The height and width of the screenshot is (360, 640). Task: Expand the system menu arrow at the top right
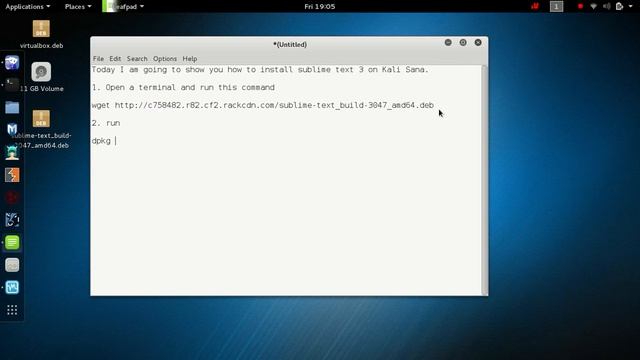tap(631, 6)
